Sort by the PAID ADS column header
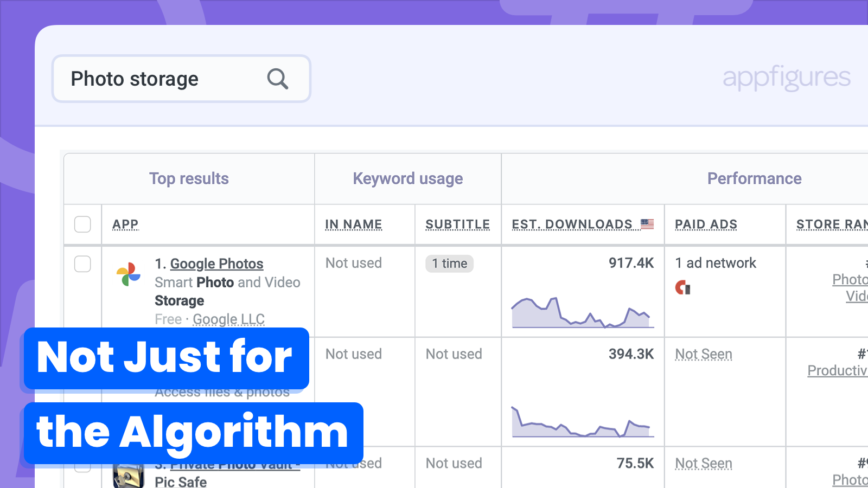The width and height of the screenshot is (868, 488). (x=706, y=224)
